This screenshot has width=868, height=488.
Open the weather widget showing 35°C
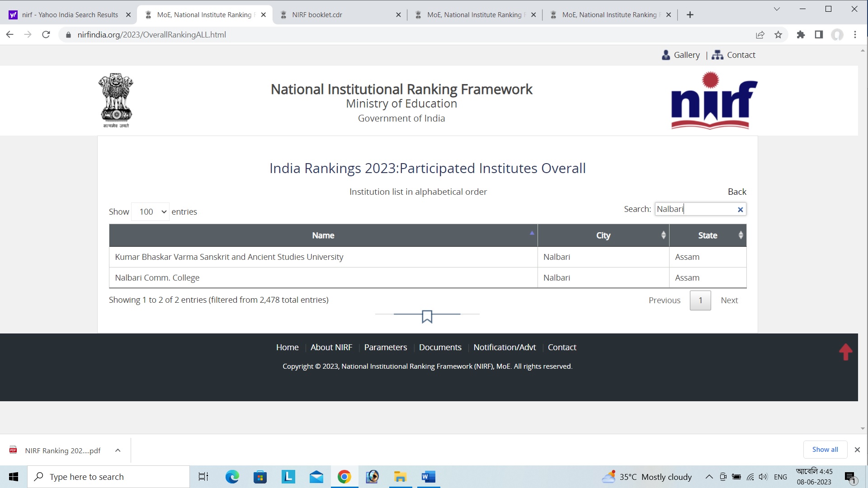point(646,477)
